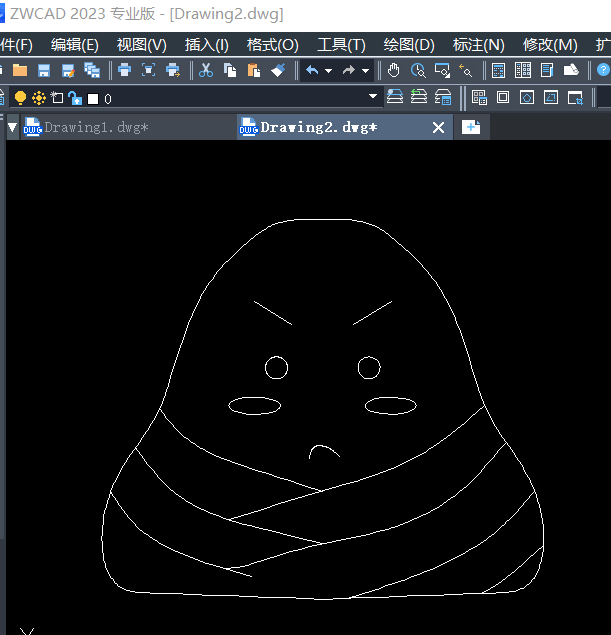The width and height of the screenshot is (611, 635).
Task: Open the 绘图(D) menu
Action: [x=409, y=45]
